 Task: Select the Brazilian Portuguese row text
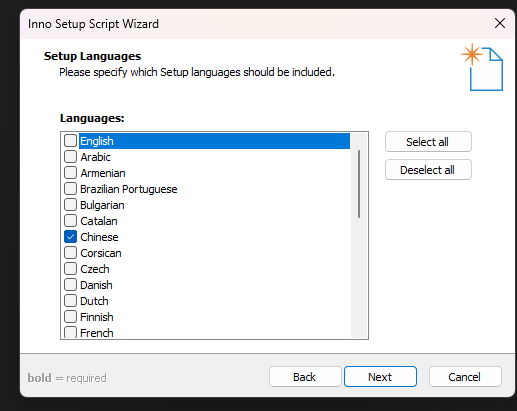(x=129, y=189)
